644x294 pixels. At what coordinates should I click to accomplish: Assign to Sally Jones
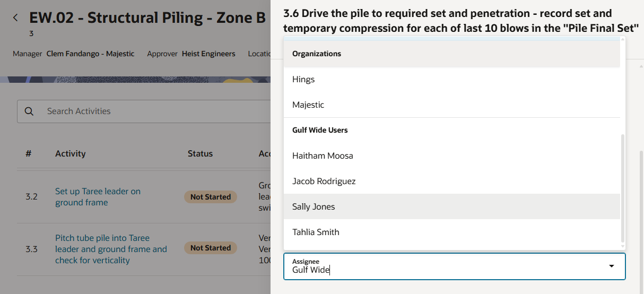(x=314, y=207)
